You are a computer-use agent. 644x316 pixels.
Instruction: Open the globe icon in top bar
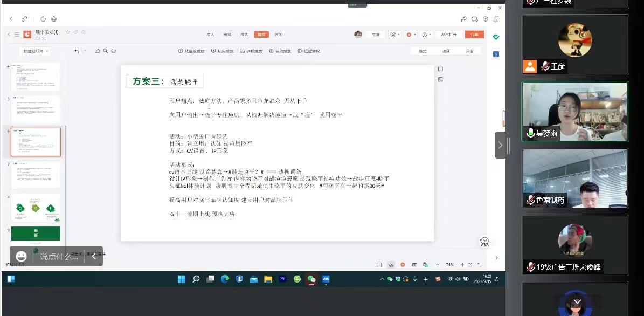coord(54,19)
